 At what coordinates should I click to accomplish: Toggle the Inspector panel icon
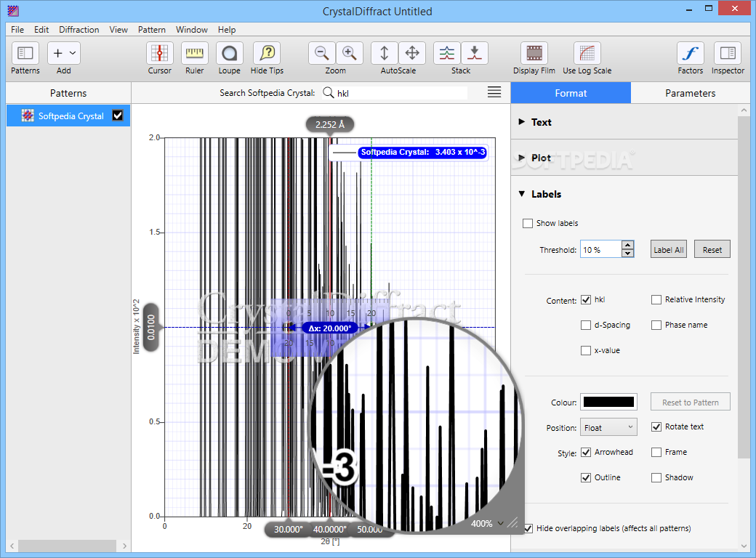click(728, 53)
